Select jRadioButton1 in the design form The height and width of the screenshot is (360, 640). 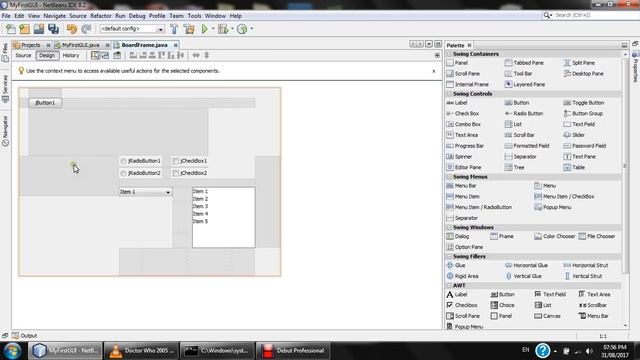click(x=140, y=161)
